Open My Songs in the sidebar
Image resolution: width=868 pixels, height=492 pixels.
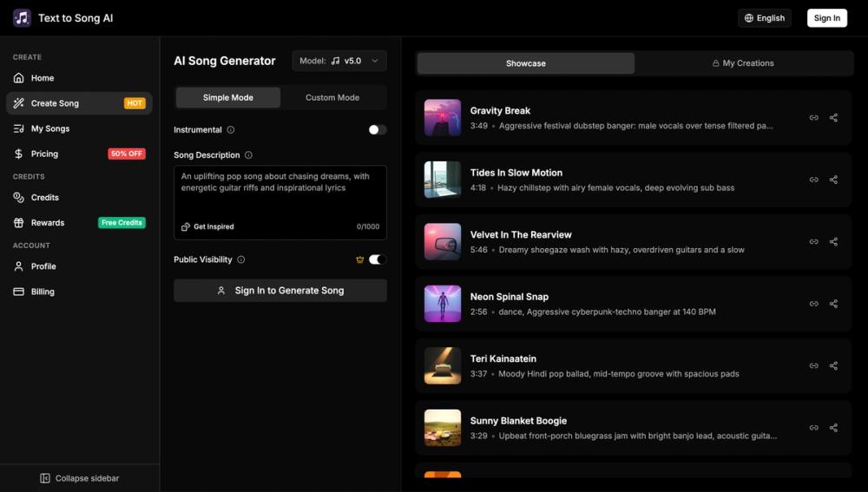click(79, 128)
